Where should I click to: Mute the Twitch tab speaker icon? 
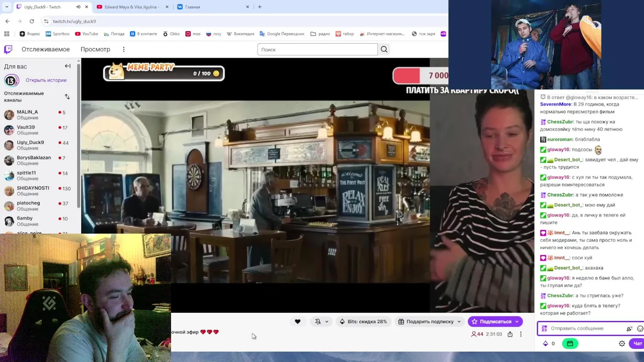point(78,7)
